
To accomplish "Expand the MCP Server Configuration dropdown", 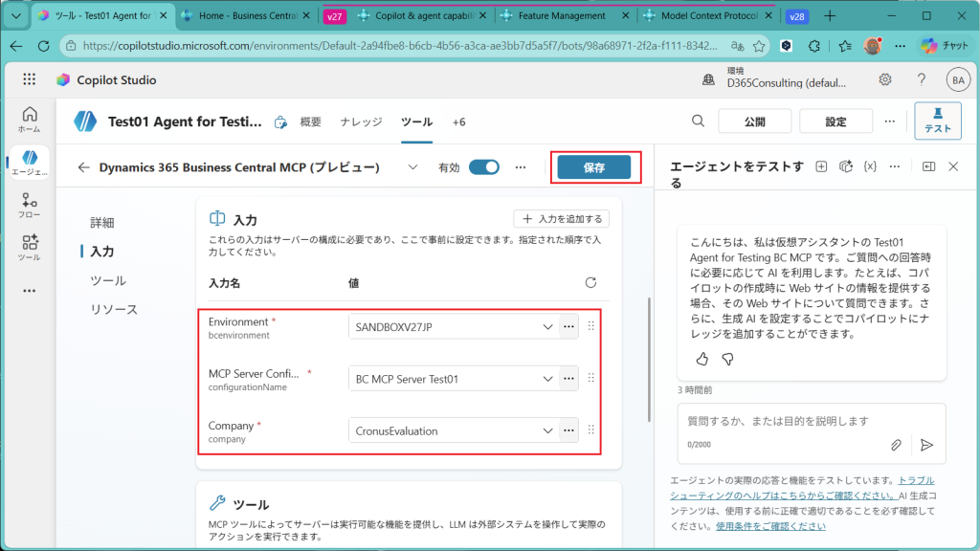I will click(x=547, y=379).
